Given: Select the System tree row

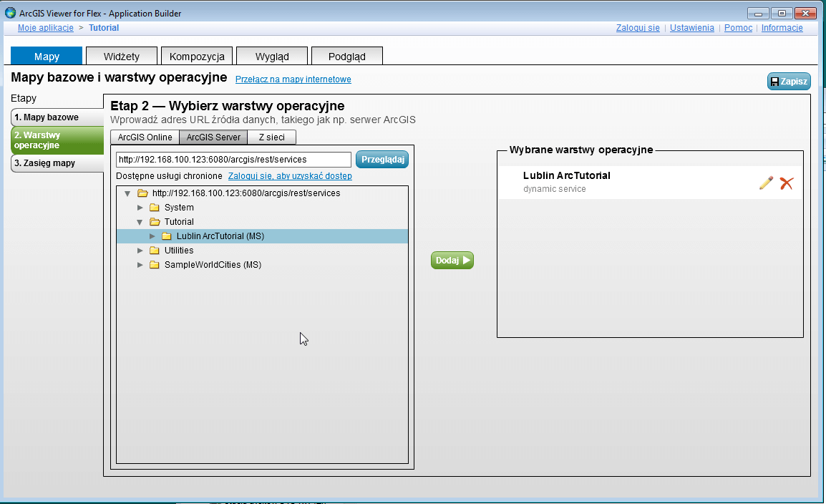Looking at the screenshot, I should [263, 208].
